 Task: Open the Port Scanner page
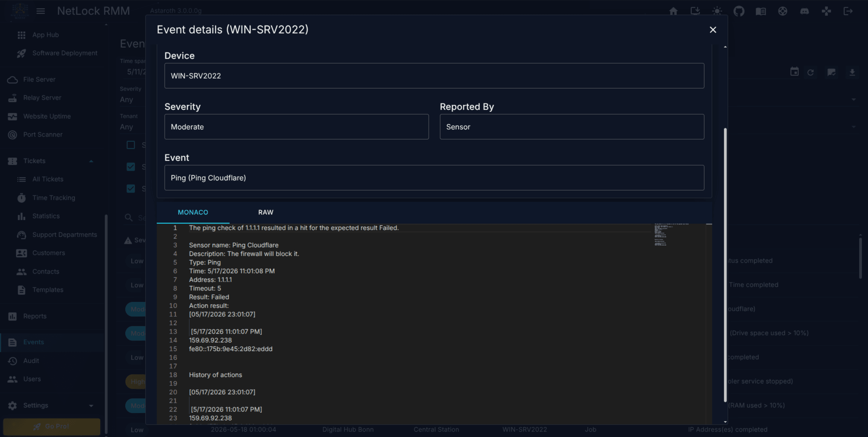43,134
